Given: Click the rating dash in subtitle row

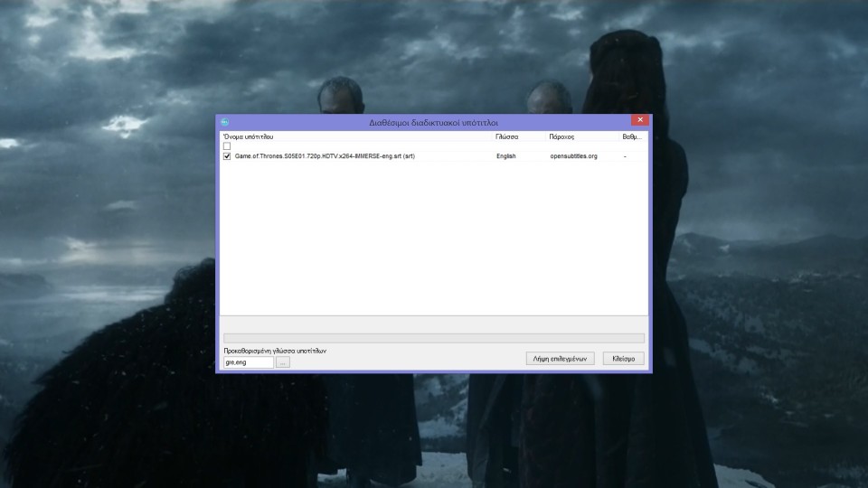Looking at the screenshot, I should point(625,156).
